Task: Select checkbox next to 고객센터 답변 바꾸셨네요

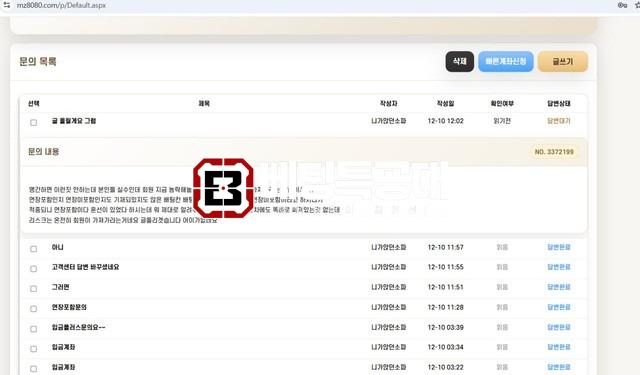Action: point(33,268)
